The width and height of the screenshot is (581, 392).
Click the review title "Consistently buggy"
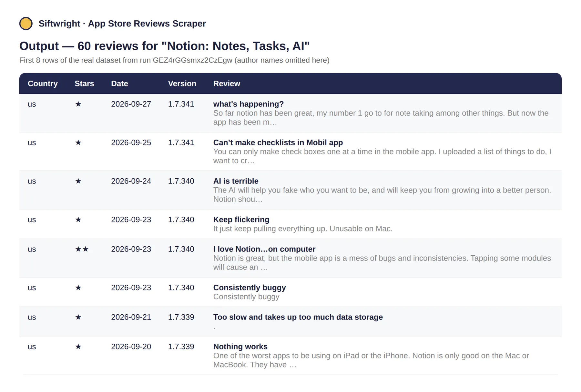point(250,288)
